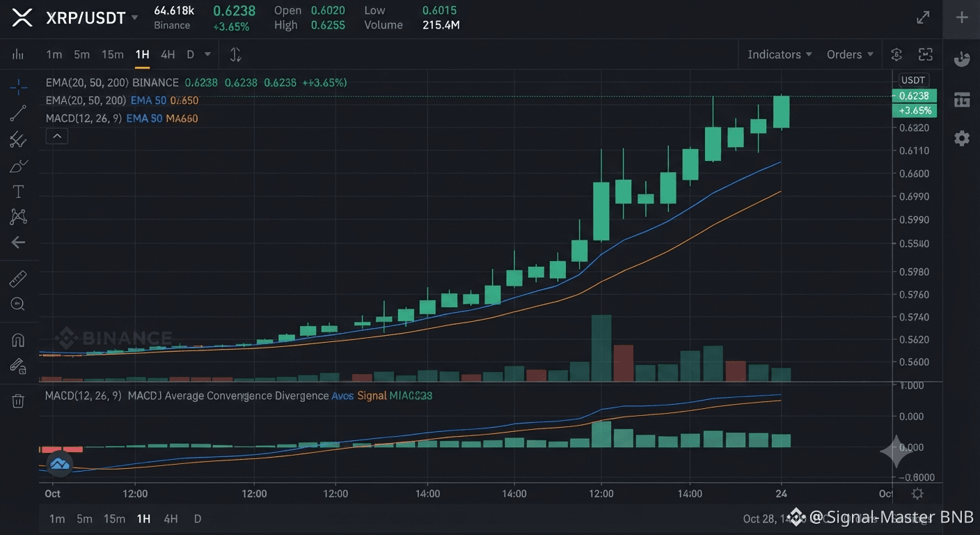
Task: Select the brush drawing tool
Action: pos(18,166)
